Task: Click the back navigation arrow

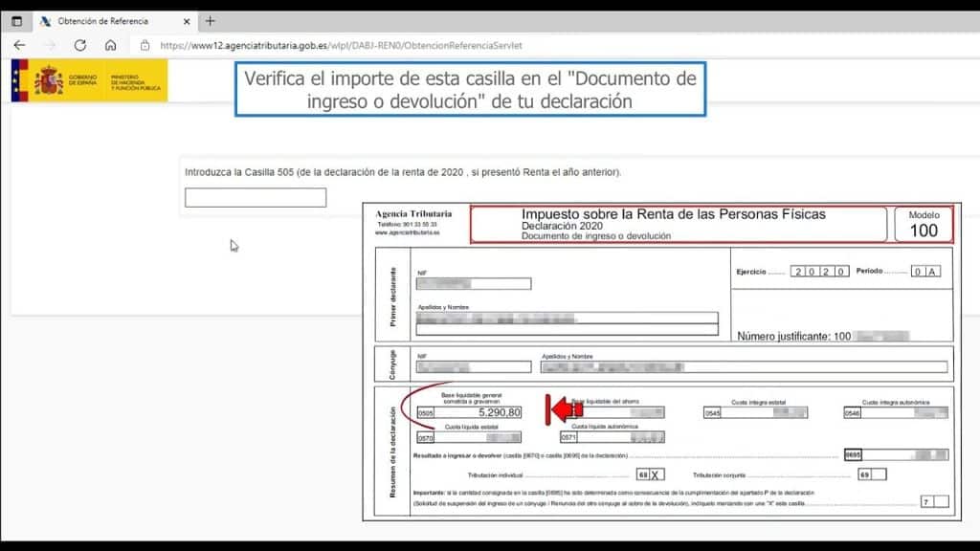Action: 19,43
